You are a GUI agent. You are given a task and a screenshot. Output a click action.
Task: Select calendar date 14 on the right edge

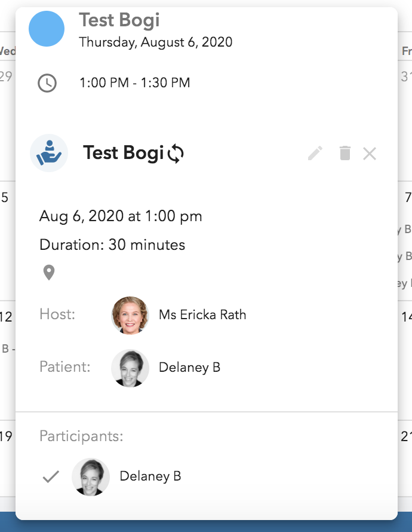point(406,318)
